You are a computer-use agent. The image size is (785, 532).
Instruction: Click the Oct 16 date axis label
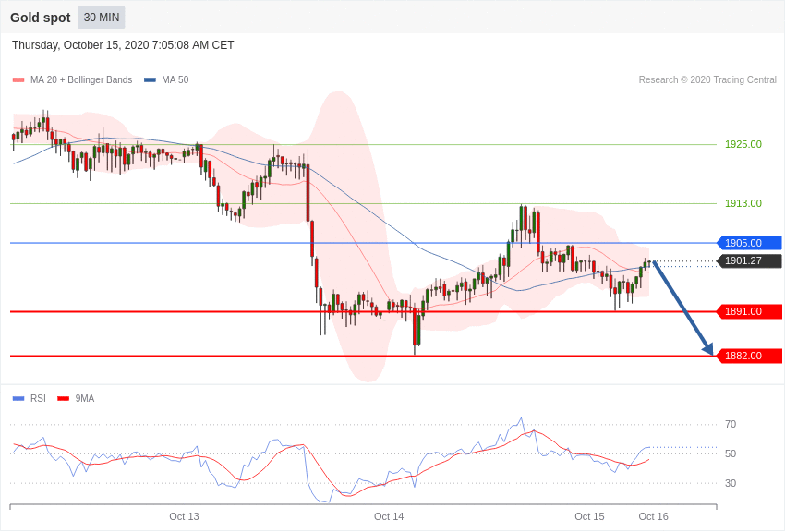click(x=653, y=516)
